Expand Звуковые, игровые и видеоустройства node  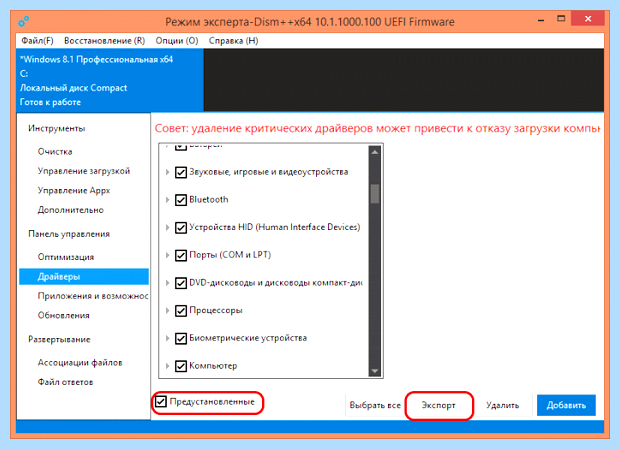tap(167, 172)
